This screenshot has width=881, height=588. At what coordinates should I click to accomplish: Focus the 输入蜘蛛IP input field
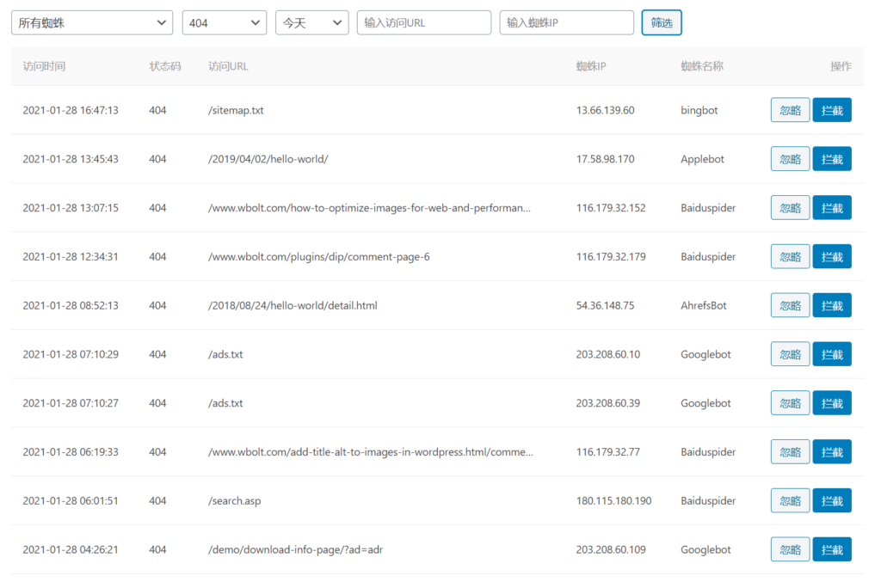coord(566,23)
